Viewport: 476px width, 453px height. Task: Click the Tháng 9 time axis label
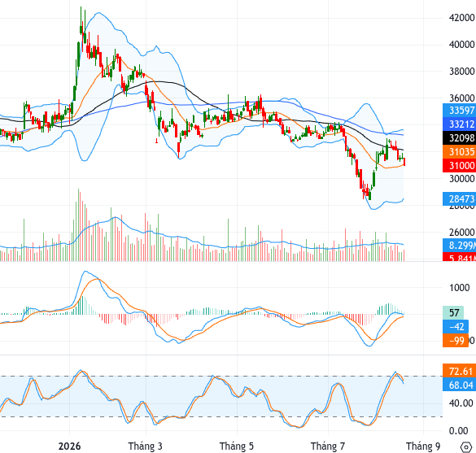[x=423, y=446]
